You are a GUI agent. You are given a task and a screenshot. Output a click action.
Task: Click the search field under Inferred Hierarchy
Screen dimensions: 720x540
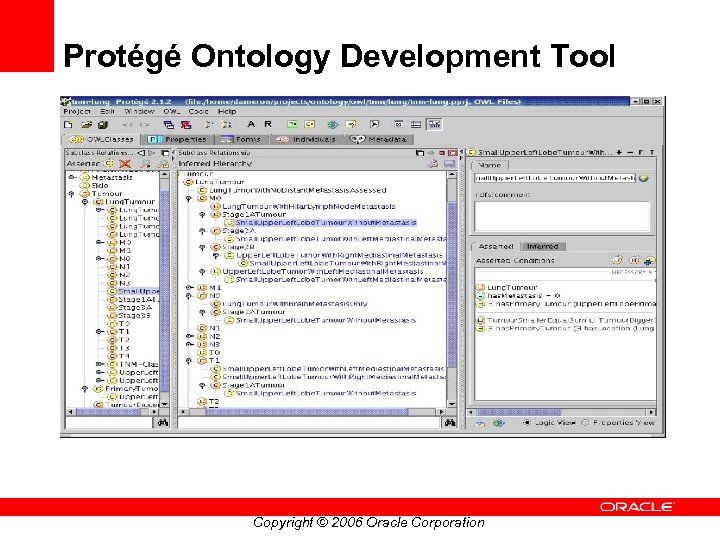coord(310,422)
